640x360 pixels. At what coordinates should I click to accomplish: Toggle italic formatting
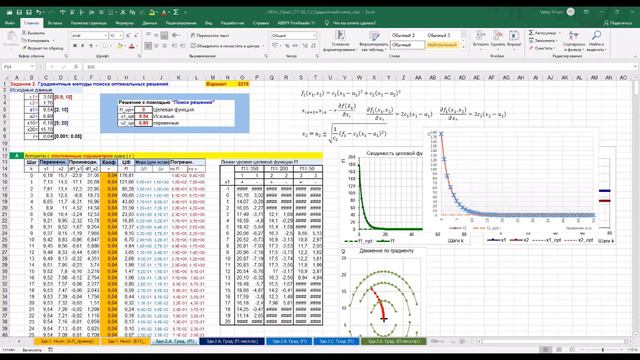tap(83, 46)
